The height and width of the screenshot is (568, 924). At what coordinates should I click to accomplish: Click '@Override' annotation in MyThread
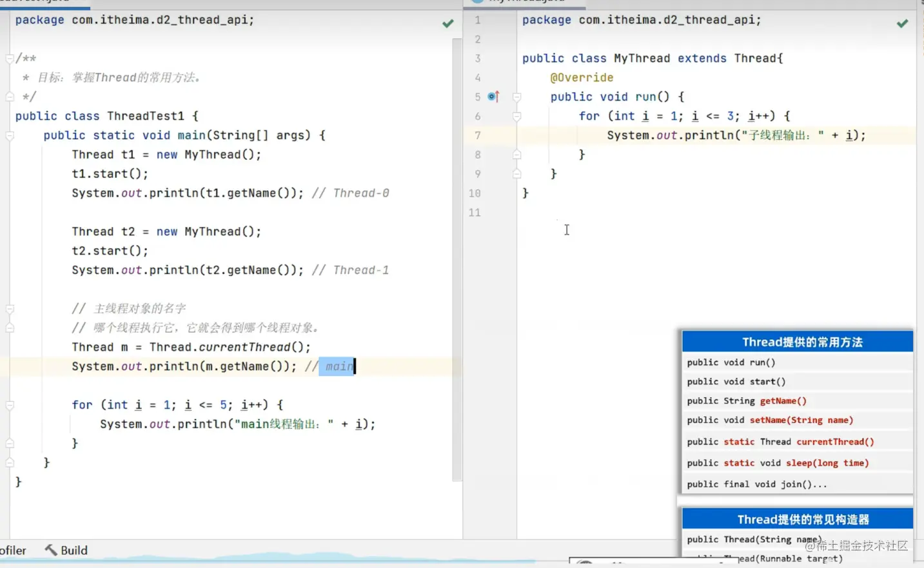click(x=582, y=78)
